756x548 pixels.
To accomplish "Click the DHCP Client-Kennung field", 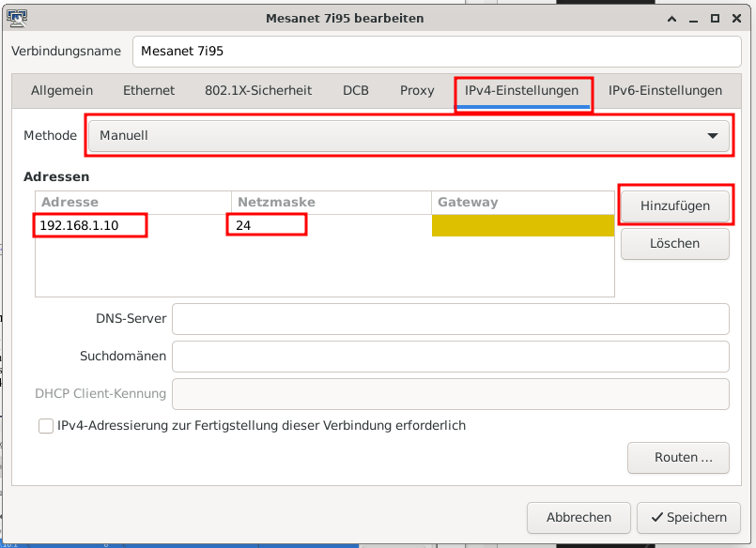I will pos(451,394).
